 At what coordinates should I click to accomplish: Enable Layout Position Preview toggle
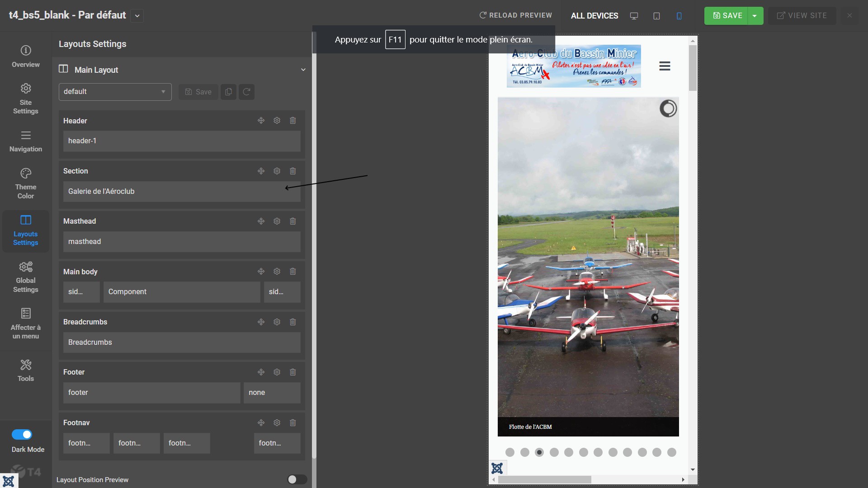297,479
